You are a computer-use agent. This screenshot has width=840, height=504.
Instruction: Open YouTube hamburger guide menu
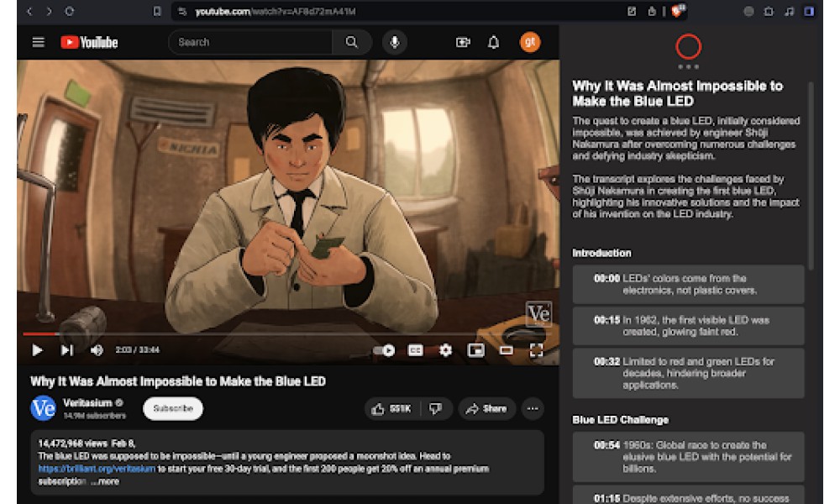pos(38,42)
